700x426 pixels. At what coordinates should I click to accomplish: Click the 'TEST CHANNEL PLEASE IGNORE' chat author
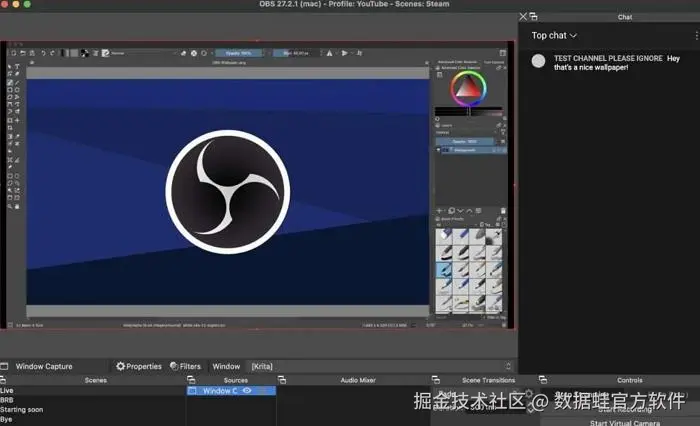(608, 58)
